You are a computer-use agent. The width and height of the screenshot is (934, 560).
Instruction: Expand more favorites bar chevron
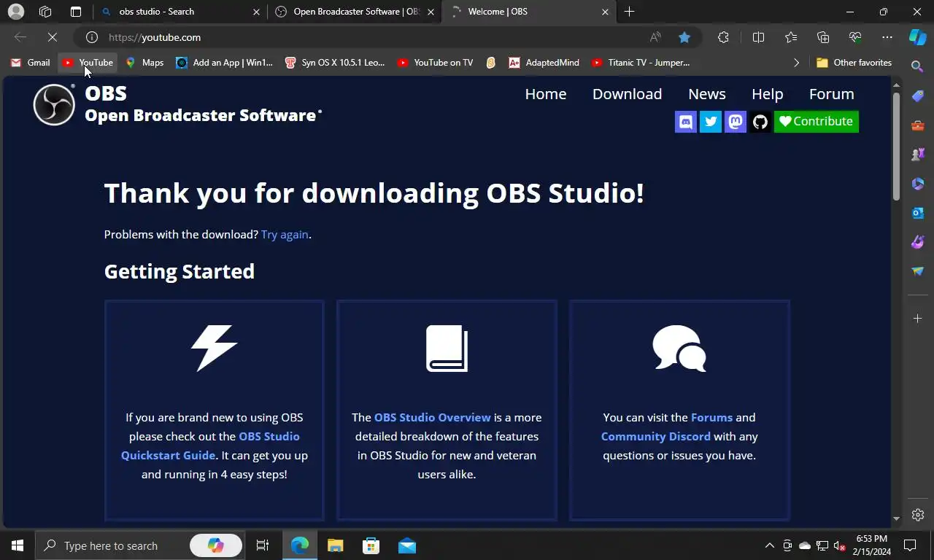point(796,63)
